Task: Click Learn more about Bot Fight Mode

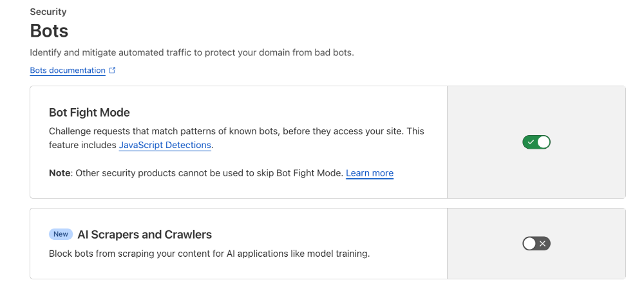Action: (370, 173)
